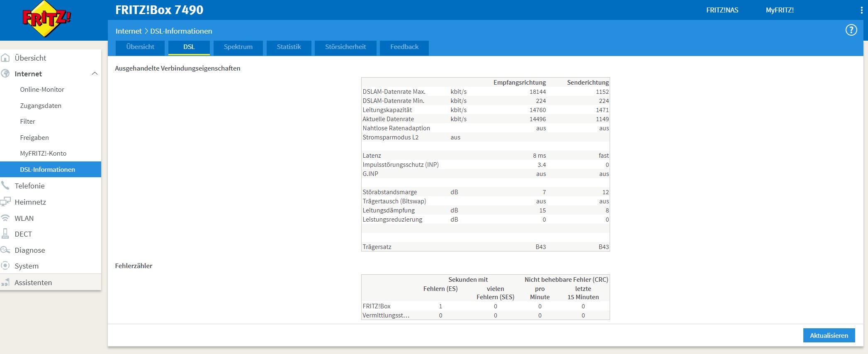Click the Senderichtung column header
The image size is (868, 354).
coord(588,82)
